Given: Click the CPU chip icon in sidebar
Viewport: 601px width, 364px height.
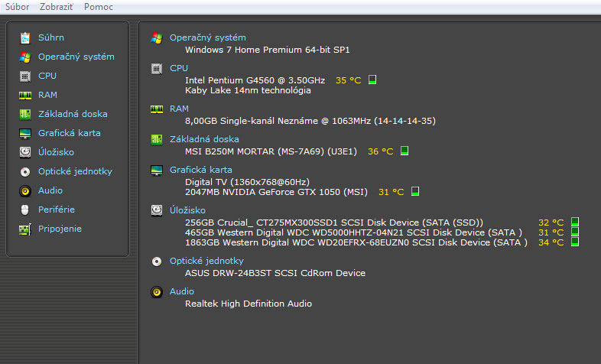Looking at the screenshot, I should click(x=25, y=76).
